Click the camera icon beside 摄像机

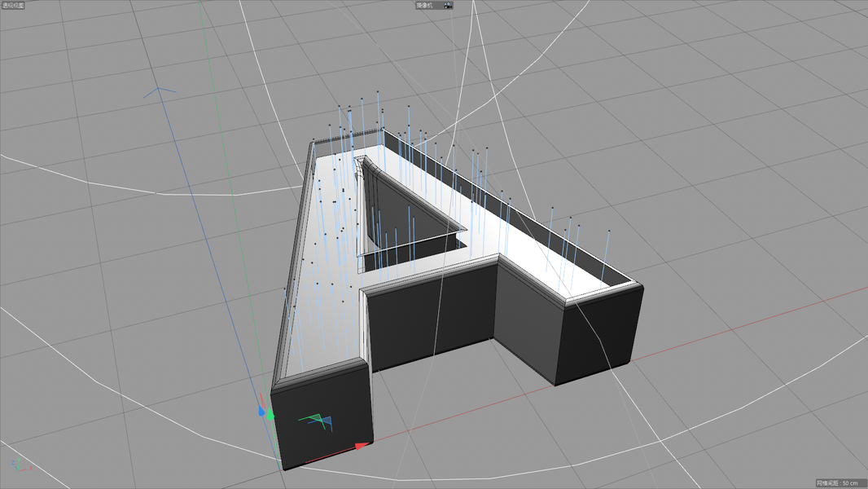point(448,5)
